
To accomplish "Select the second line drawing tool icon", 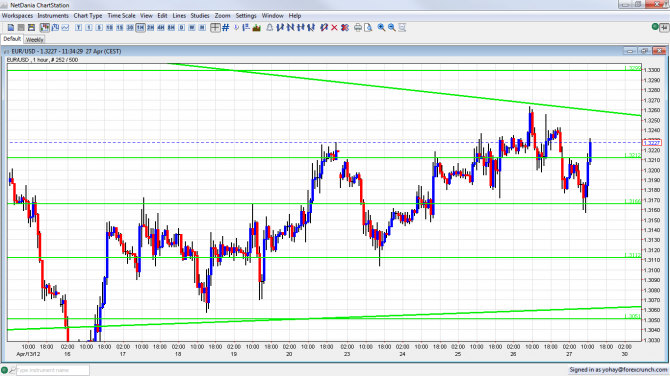I will tap(291, 28).
